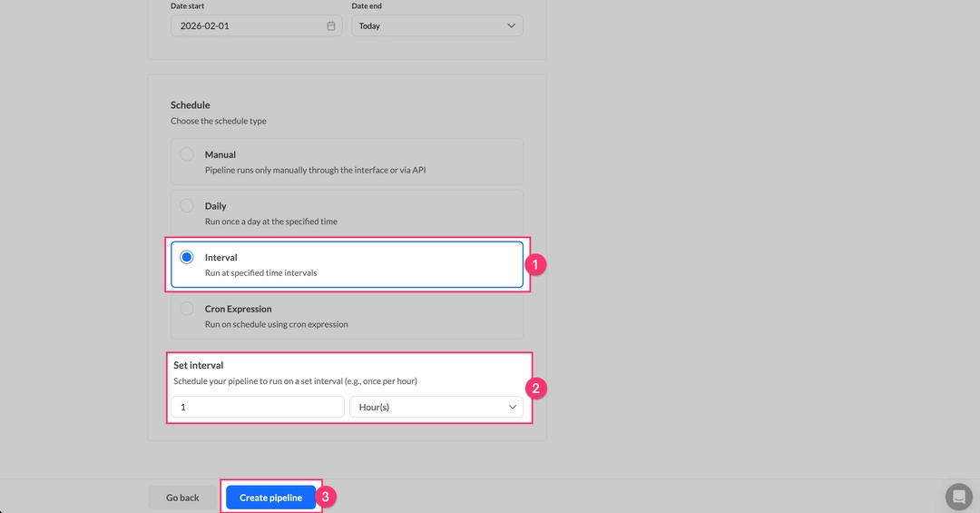Select the Interval radio button
Viewport: 980px width, 513px height.
pos(187,258)
